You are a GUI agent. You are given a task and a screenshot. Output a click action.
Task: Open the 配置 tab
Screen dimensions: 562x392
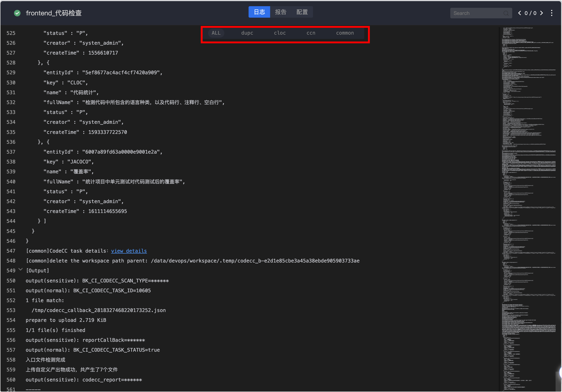tap(302, 12)
